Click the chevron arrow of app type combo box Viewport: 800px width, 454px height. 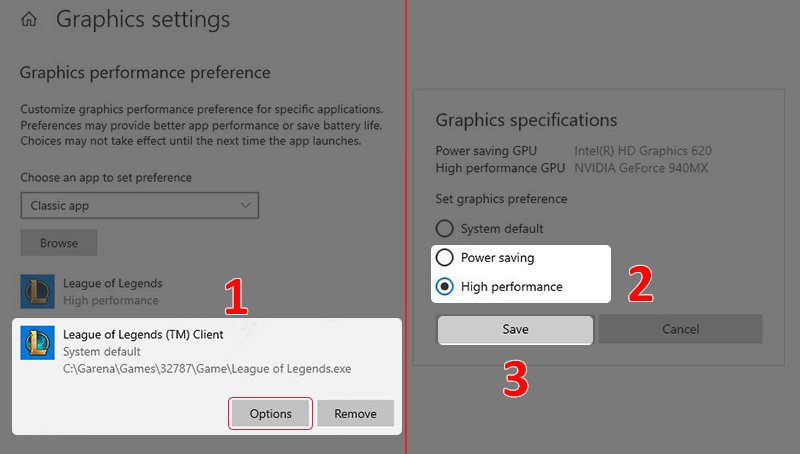[x=246, y=205]
